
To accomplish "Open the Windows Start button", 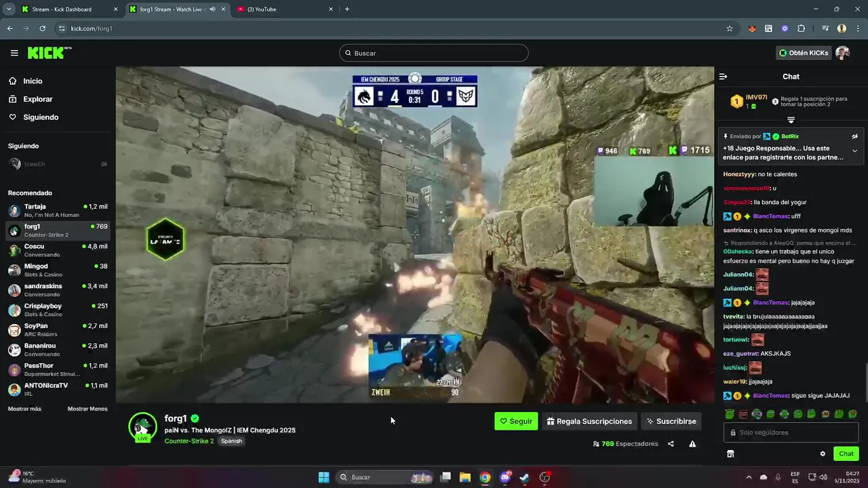I will (323, 477).
